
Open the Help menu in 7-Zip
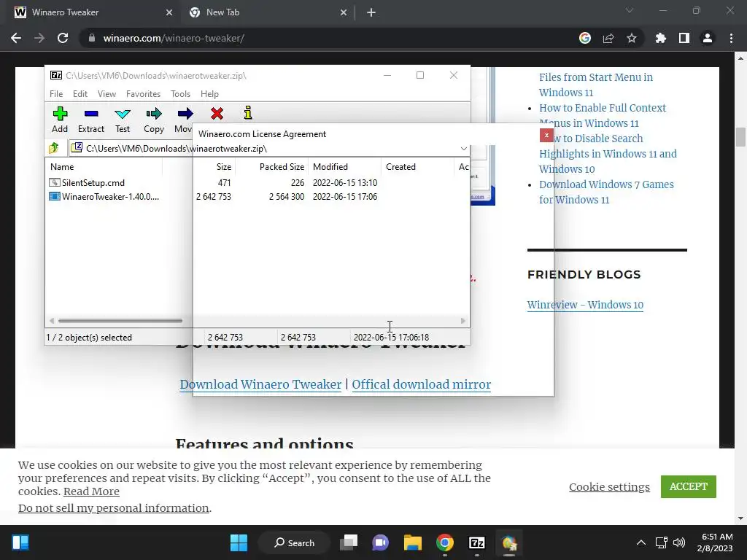[x=209, y=94]
